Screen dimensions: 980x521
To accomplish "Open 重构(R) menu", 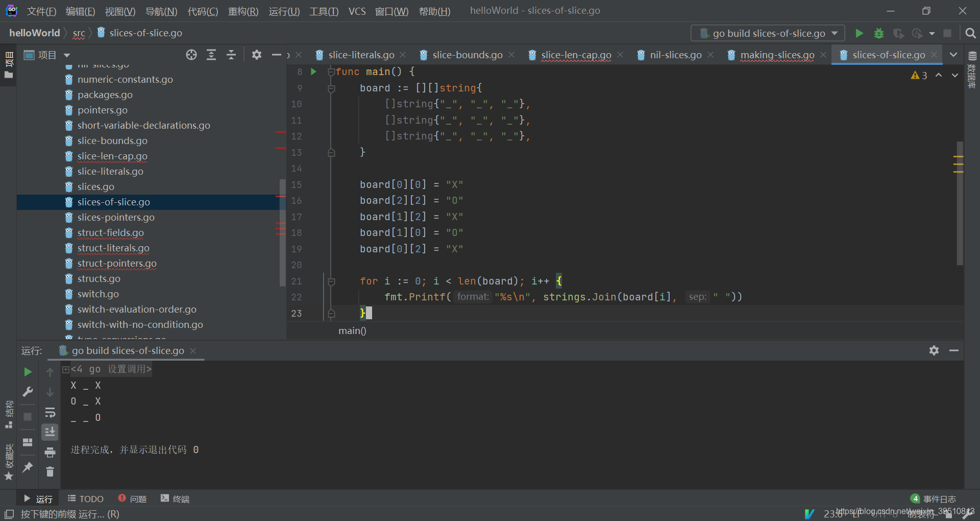I will pos(243,11).
